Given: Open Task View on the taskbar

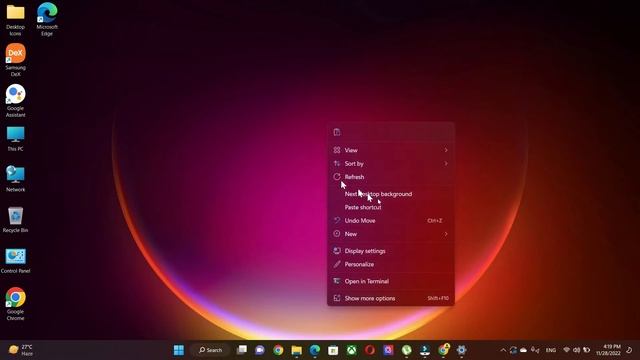Looking at the screenshot, I should pyautogui.click(x=242, y=350).
